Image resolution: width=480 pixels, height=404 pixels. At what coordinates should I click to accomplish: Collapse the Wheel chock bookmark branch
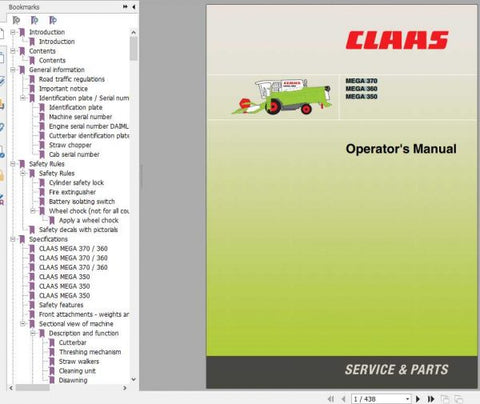(x=33, y=211)
